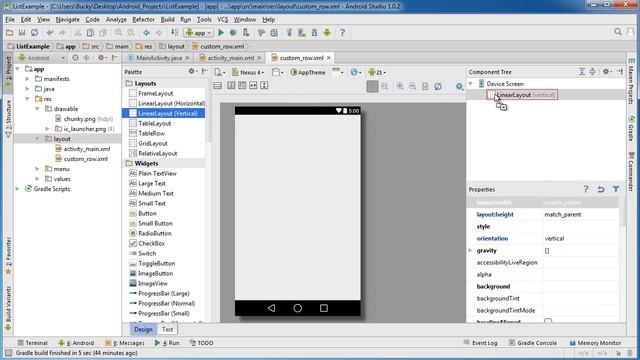Click Expand All in Component Tree header
Viewport: 640px width, 360px height.
tap(582, 71)
